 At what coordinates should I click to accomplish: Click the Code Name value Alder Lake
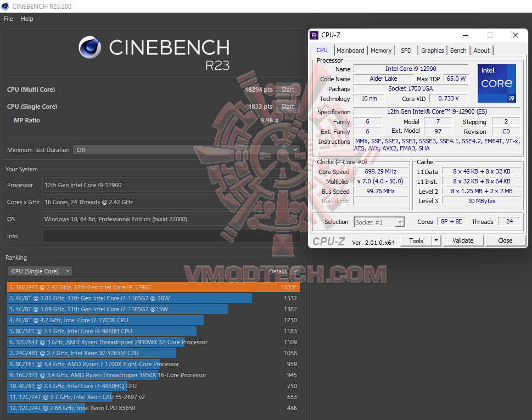[x=383, y=79]
